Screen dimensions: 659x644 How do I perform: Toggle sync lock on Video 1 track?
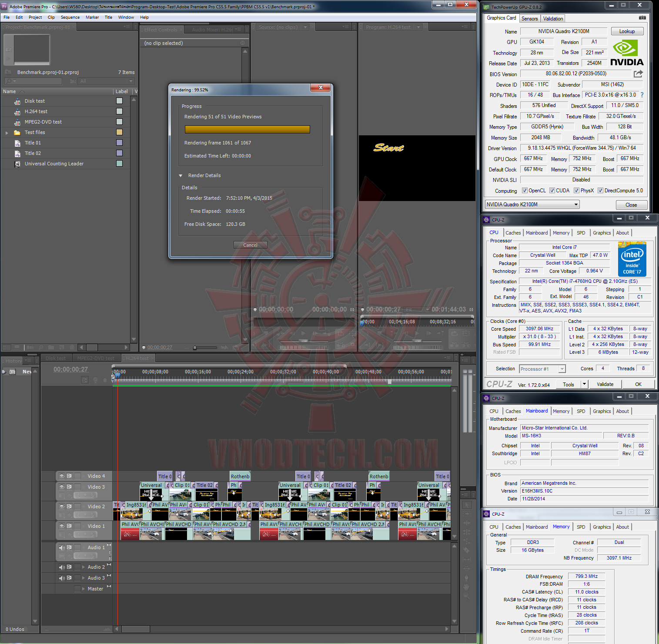click(69, 526)
